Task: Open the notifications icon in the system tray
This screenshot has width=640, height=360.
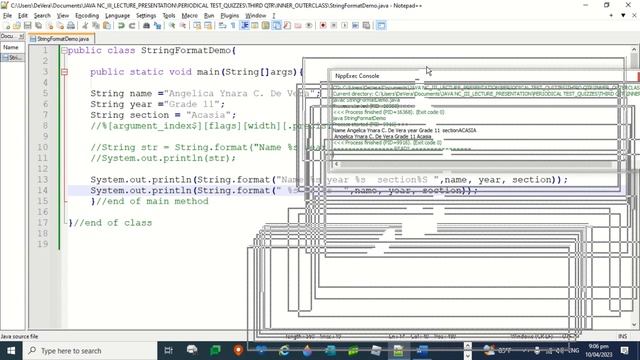Action: point(624,351)
